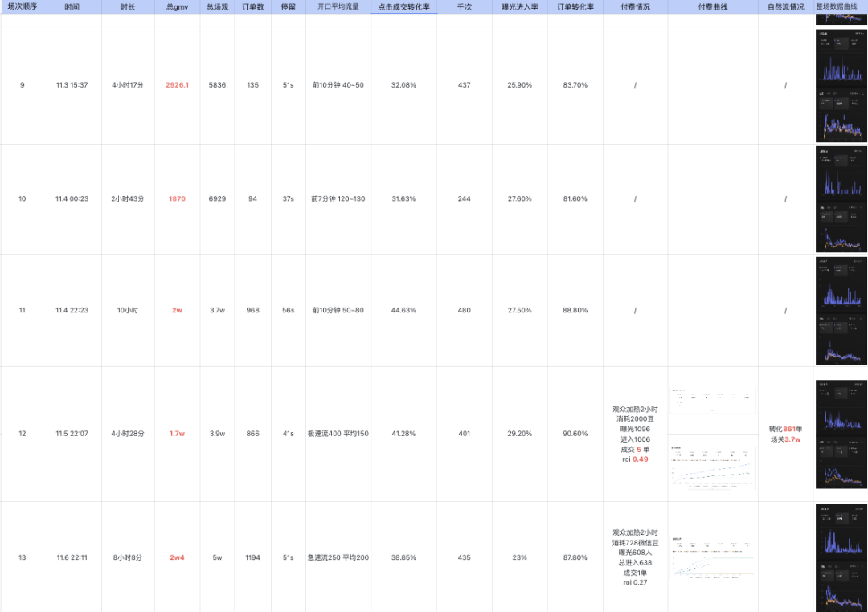Click the cell 前10分钟 40~50
The height and width of the screenshot is (612, 868).
pos(338,85)
